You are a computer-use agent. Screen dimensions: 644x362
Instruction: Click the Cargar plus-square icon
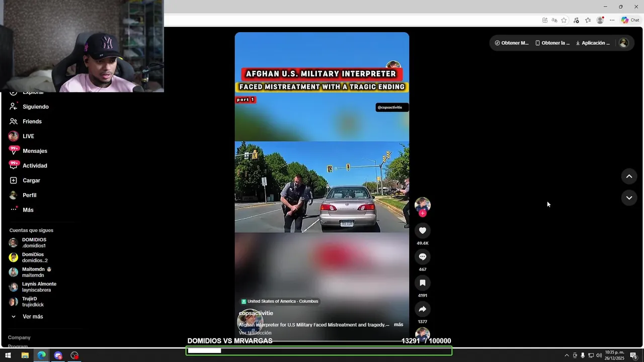click(14, 180)
